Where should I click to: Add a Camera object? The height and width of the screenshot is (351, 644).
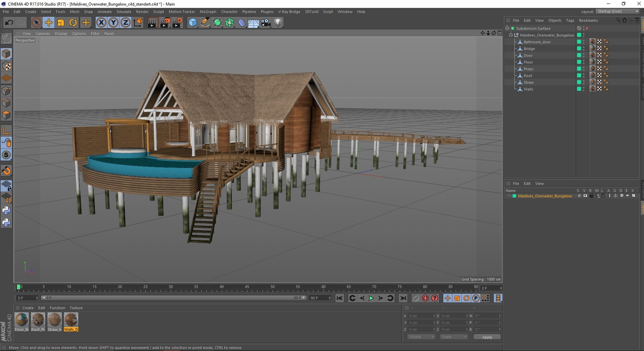266,22
